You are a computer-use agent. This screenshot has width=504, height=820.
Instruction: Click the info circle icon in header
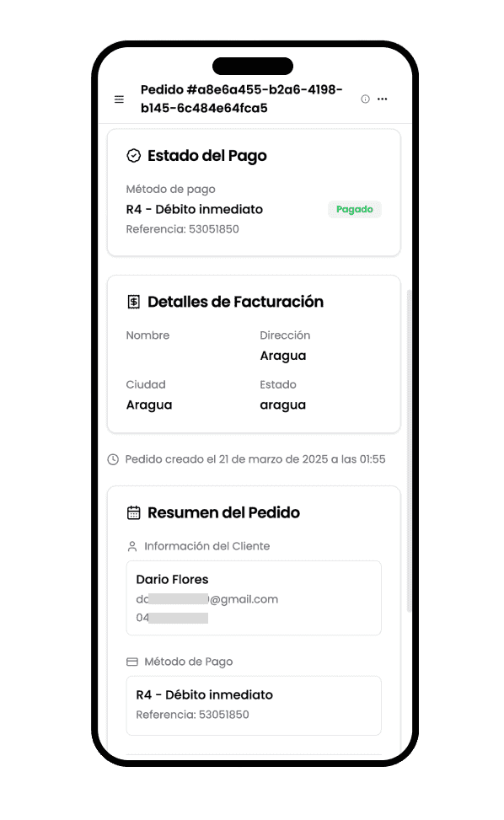click(366, 99)
